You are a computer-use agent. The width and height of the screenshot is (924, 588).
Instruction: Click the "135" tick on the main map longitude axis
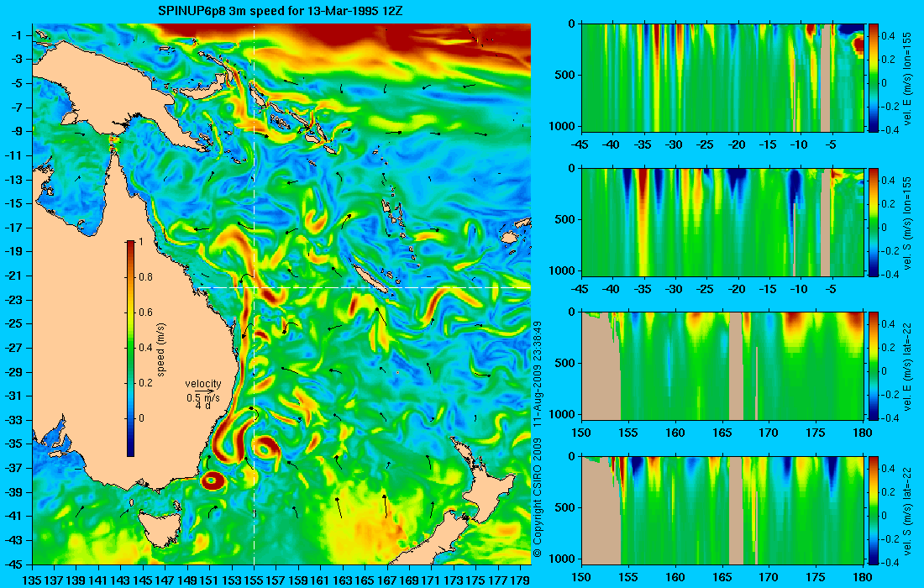point(32,580)
